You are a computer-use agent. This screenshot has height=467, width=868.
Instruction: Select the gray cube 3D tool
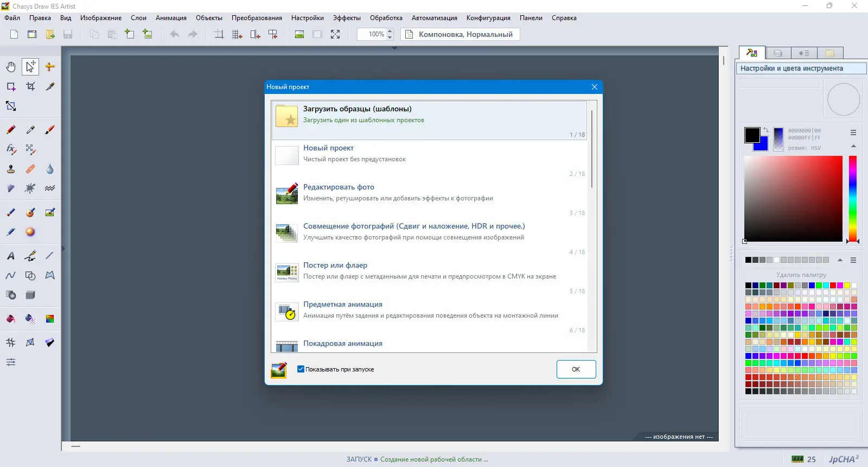(30, 295)
